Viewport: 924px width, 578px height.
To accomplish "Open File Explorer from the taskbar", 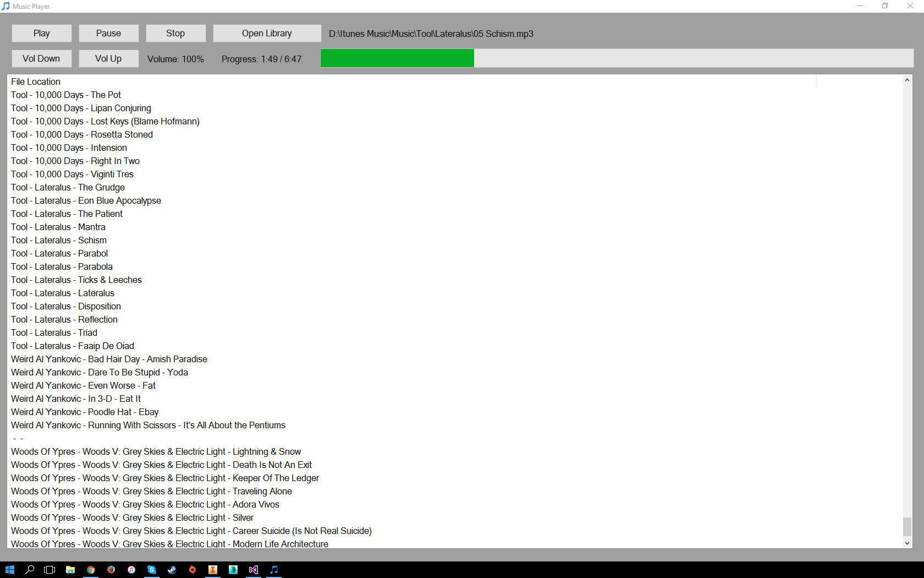I will point(70,570).
